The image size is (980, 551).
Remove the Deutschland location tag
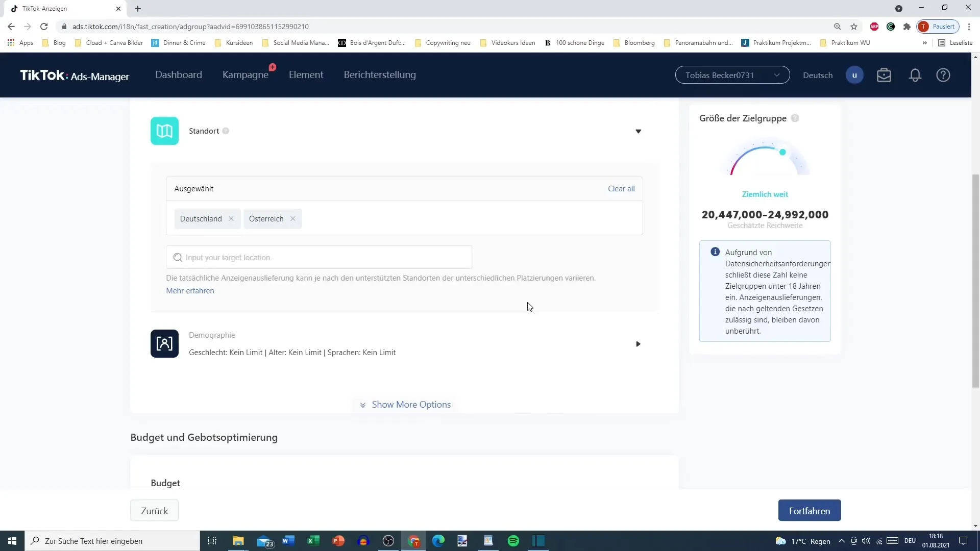coord(231,219)
